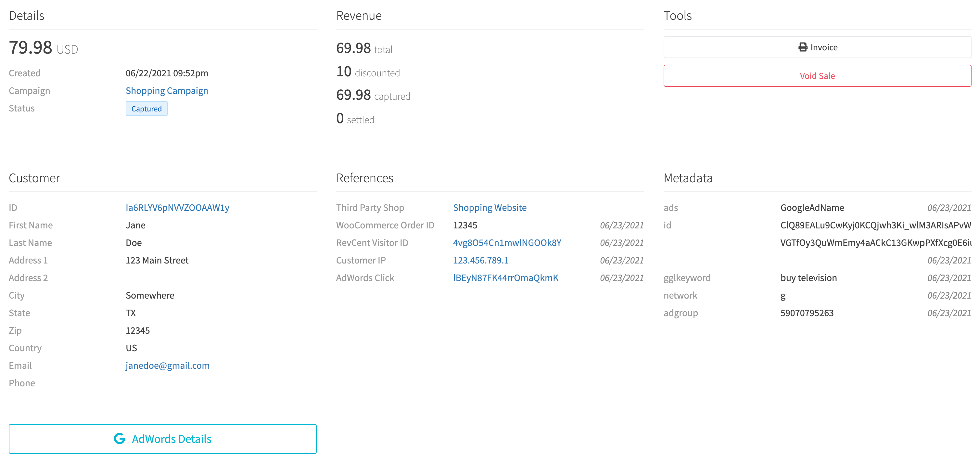Select the state value TX
This screenshot has height=463, width=980.
coord(131,313)
